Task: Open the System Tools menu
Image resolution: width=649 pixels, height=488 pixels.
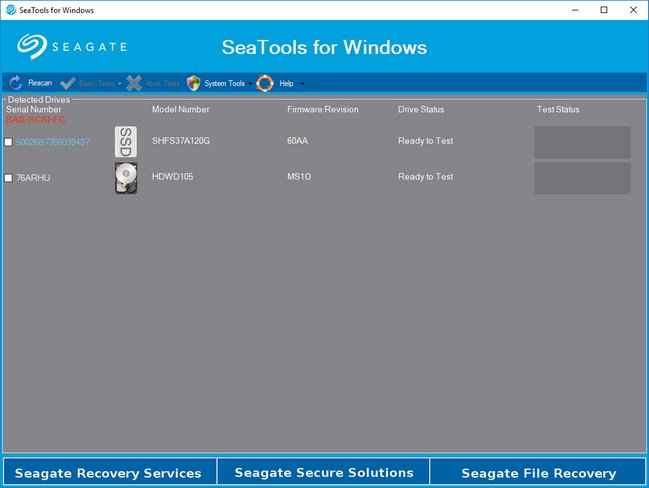Action: (x=224, y=83)
